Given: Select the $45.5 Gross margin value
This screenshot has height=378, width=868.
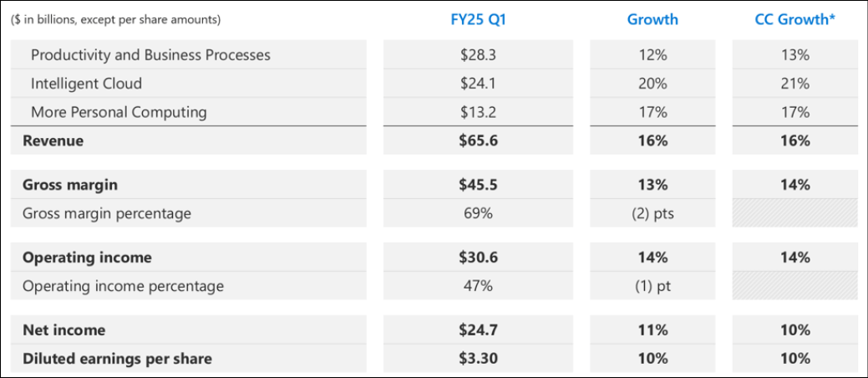Looking at the screenshot, I should coord(478,185).
